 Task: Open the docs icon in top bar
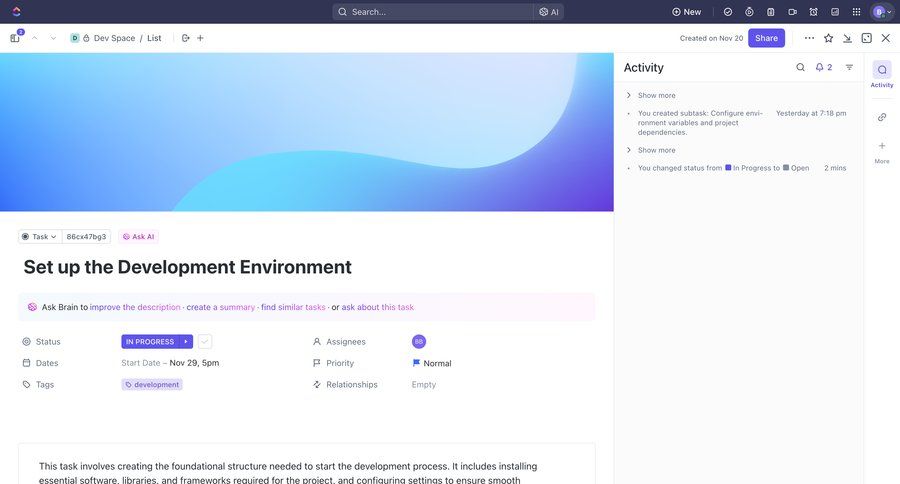(835, 11)
